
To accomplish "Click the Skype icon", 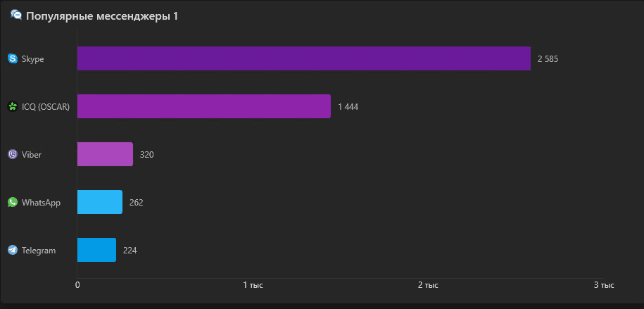I will [13, 58].
